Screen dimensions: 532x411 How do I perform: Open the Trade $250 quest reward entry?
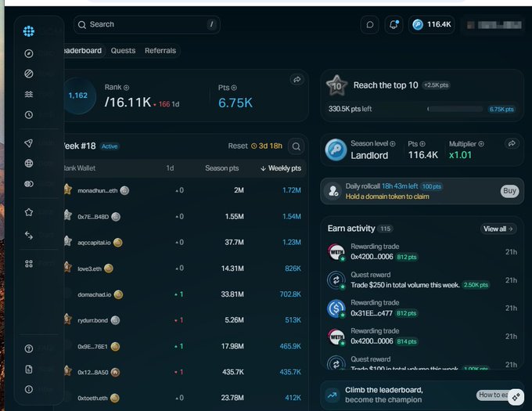click(422, 280)
